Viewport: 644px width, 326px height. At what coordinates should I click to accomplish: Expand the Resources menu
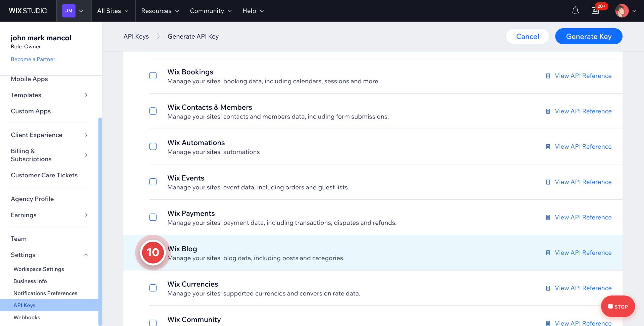pos(160,11)
